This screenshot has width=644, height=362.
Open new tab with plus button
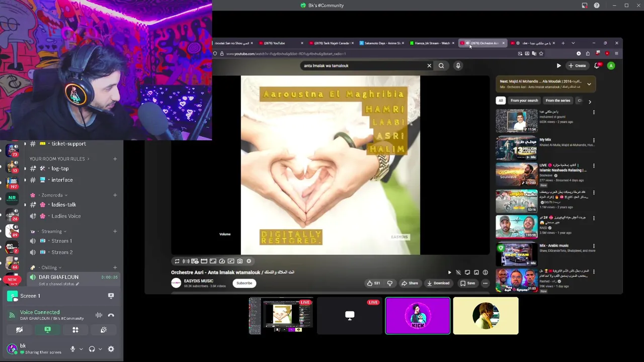563,43
